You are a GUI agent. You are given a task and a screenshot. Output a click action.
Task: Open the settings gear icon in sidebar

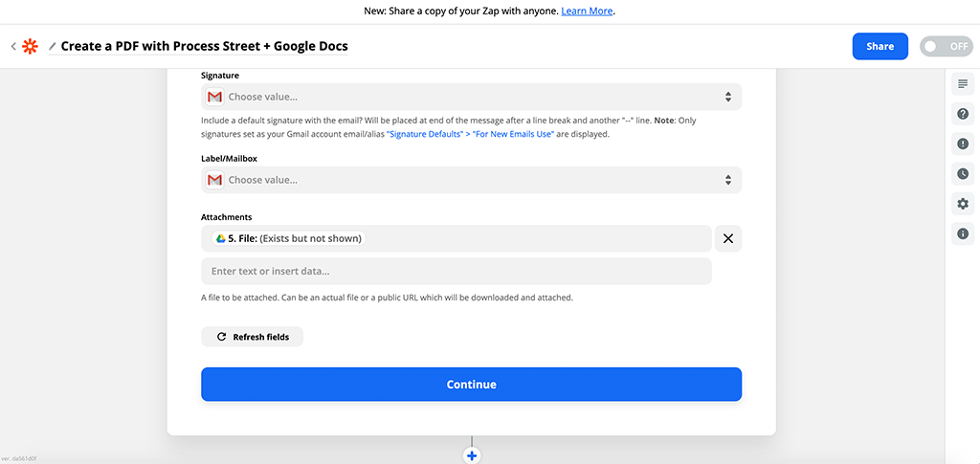click(x=962, y=204)
